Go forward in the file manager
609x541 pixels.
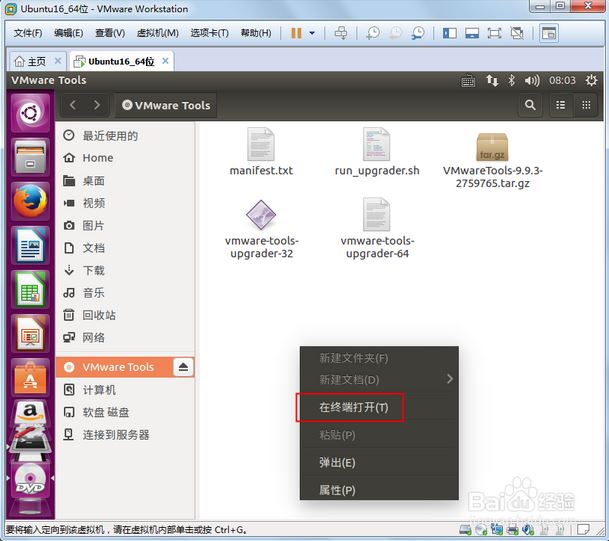(x=97, y=105)
